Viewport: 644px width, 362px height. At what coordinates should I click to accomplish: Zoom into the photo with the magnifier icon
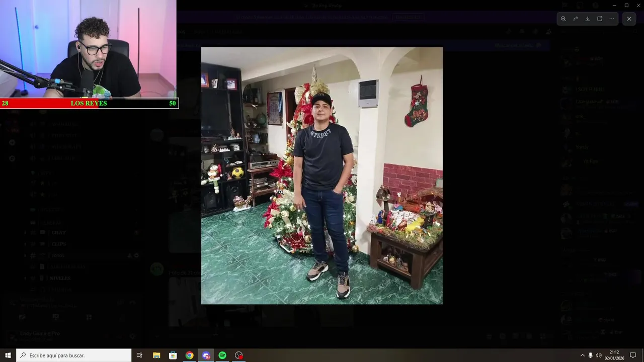563,19
